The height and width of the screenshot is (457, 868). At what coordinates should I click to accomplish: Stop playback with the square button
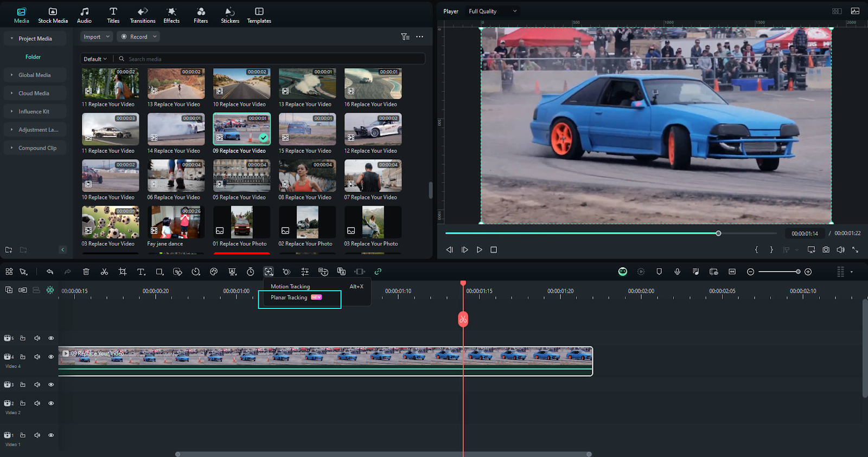pos(494,250)
